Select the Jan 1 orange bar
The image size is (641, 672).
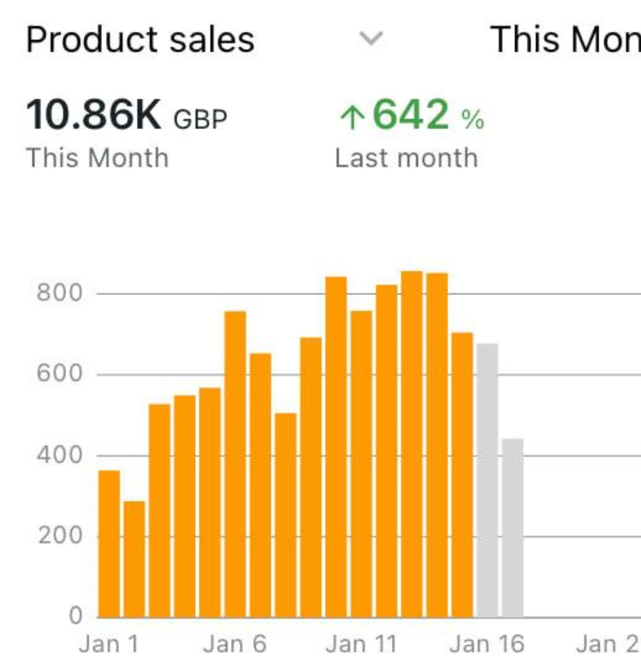point(109,544)
